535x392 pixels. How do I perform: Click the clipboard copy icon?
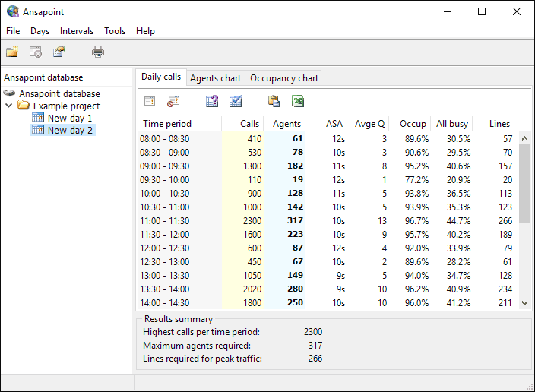point(274,101)
